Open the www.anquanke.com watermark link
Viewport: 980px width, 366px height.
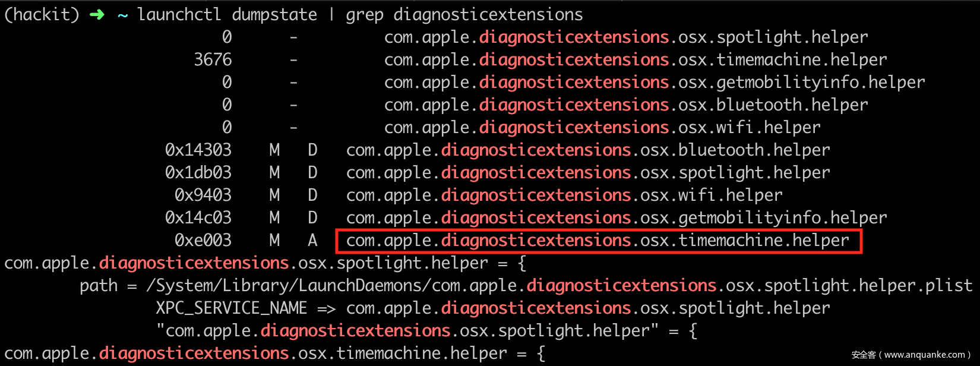coord(924,355)
